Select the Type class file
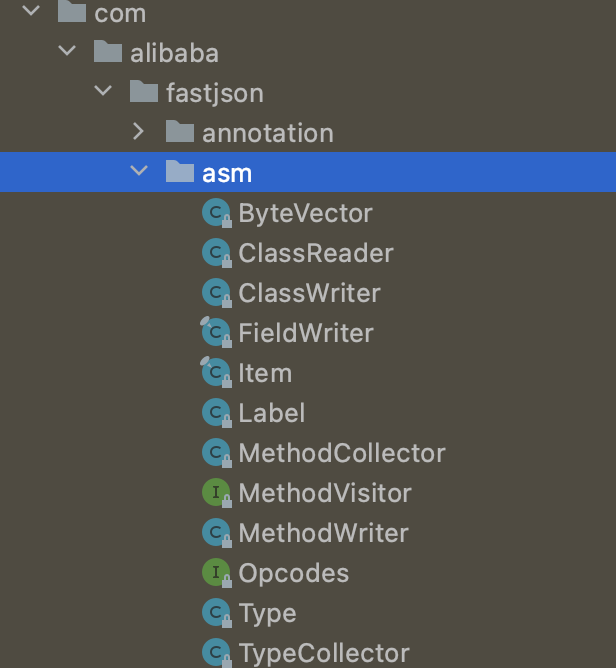The height and width of the screenshot is (668, 616). pos(267,613)
